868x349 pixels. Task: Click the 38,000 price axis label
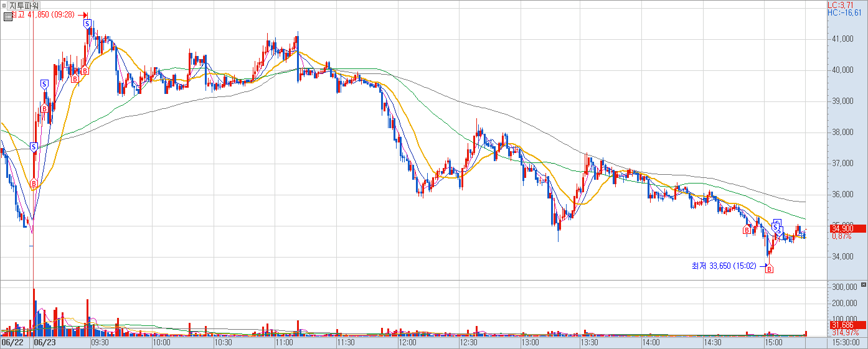842,133
